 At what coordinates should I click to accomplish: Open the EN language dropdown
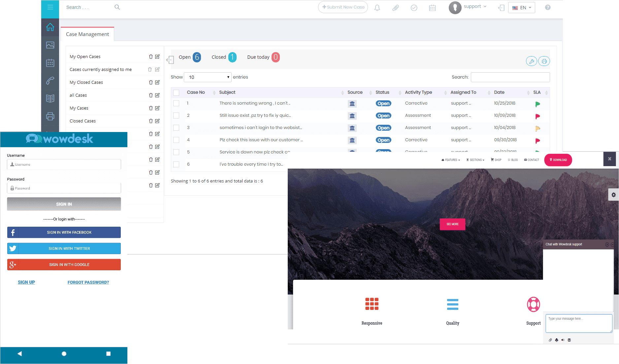(521, 8)
